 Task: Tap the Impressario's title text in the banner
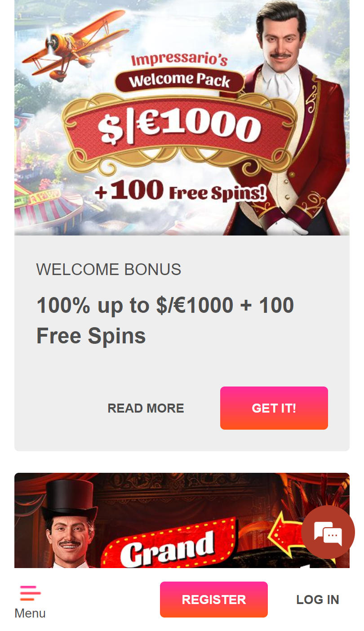tap(179, 60)
